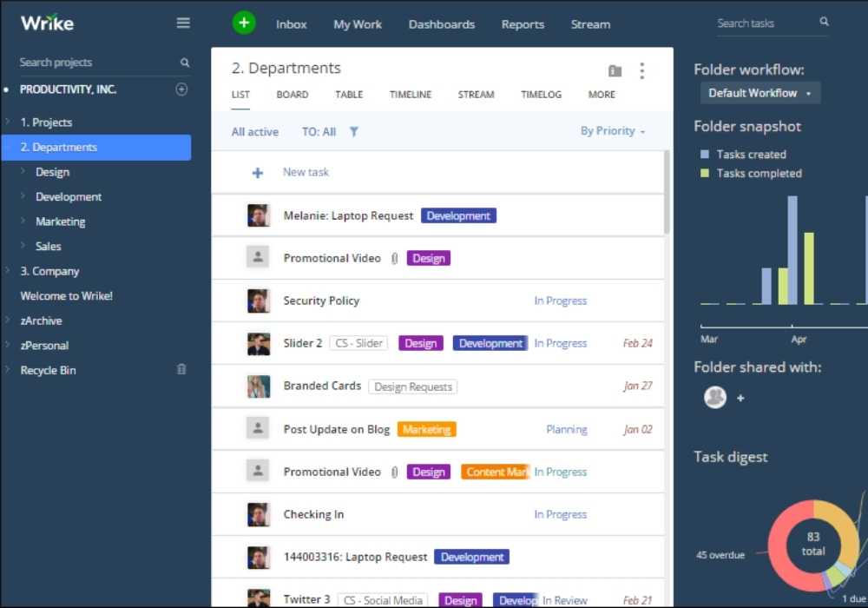
Task: Toggle the hamburger sidebar menu
Action: [x=183, y=23]
